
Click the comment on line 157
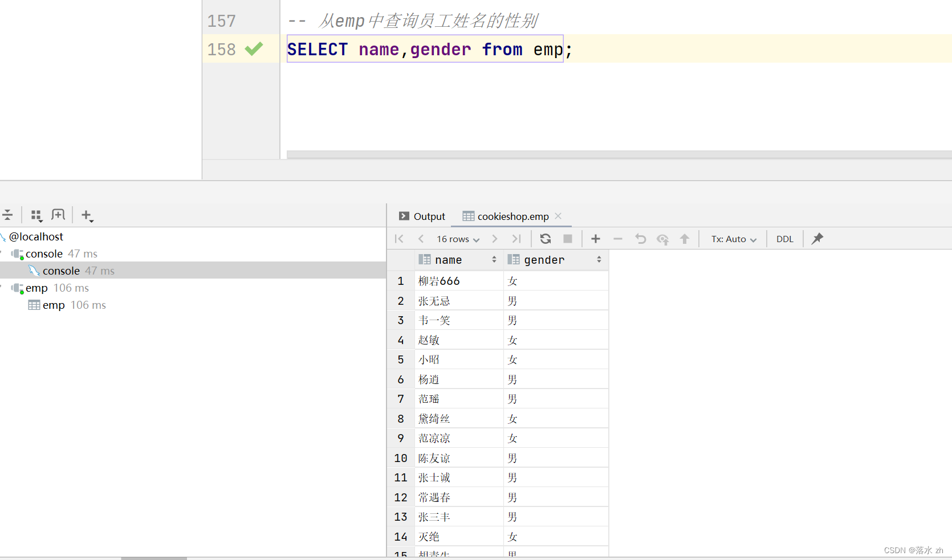(413, 21)
